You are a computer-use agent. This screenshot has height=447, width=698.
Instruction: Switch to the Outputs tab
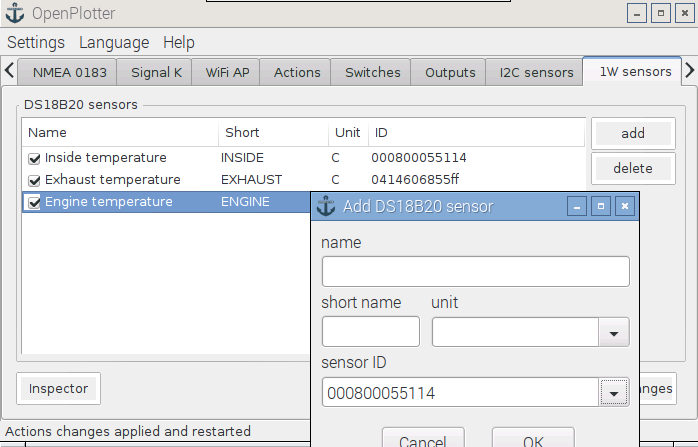(450, 73)
